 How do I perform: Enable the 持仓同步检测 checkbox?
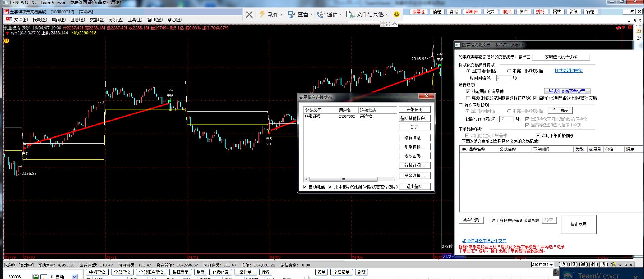pos(461,105)
